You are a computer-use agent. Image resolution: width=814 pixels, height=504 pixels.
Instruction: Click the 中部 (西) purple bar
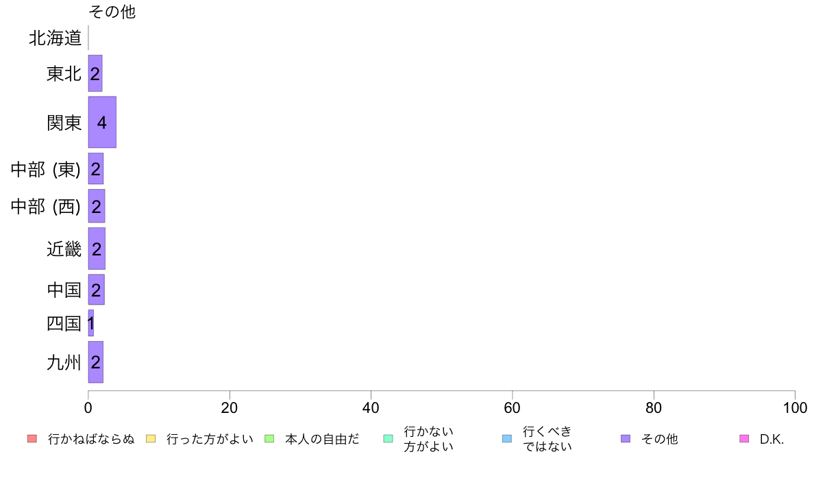(97, 206)
